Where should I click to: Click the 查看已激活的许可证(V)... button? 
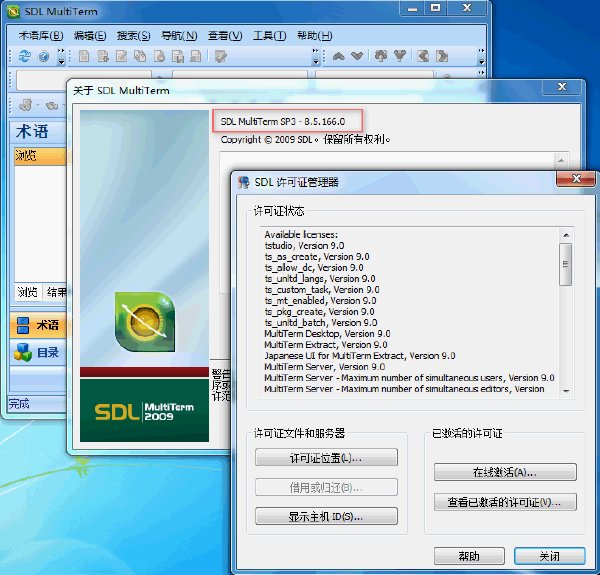505,502
